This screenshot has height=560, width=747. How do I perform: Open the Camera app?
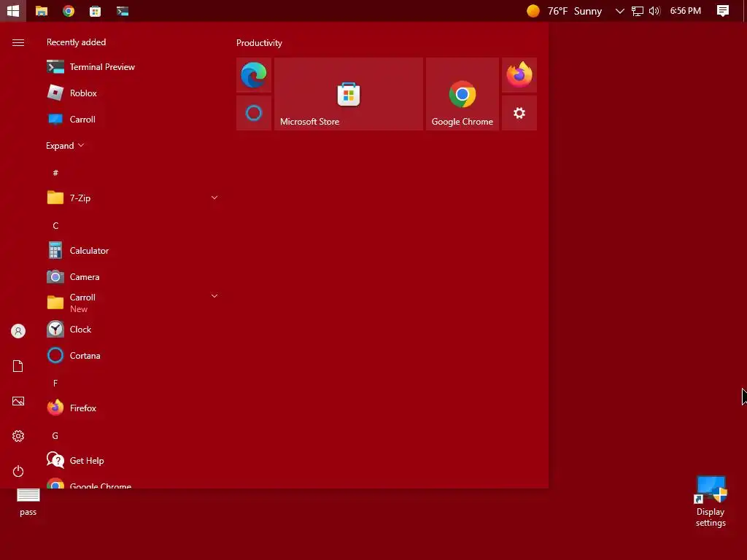pyautogui.click(x=133, y=276)
